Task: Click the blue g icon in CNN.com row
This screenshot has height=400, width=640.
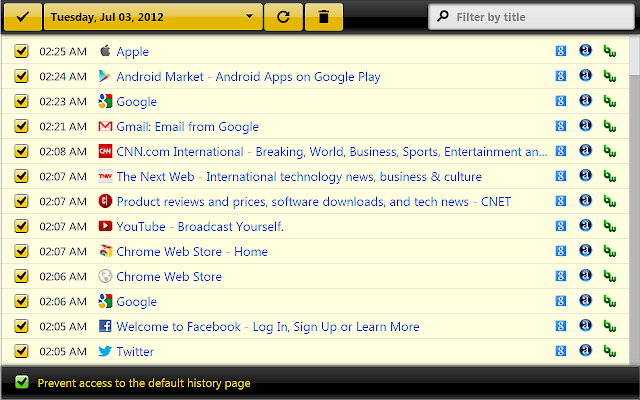Action: [x=561, y=151]
